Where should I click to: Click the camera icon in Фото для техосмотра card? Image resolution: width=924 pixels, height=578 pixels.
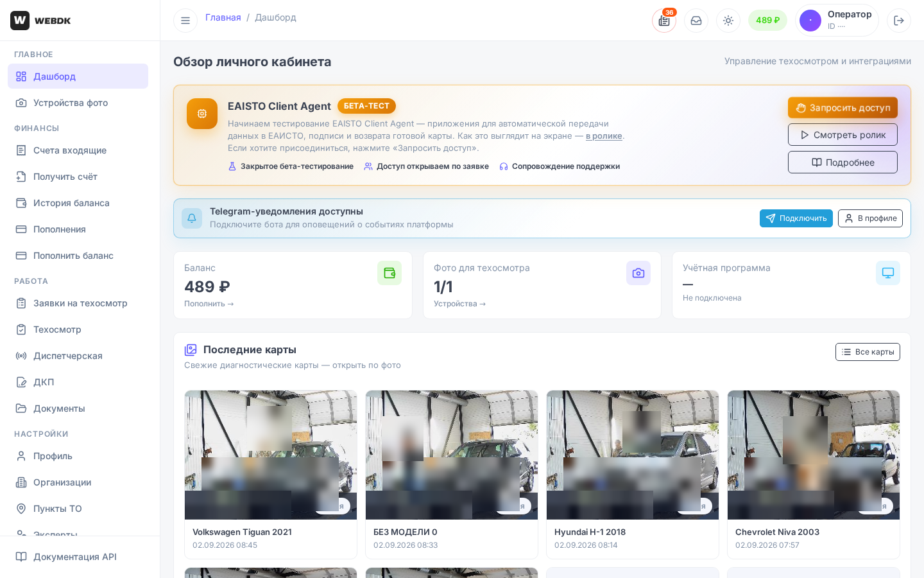pyautogui.click(x=638, y=273)
